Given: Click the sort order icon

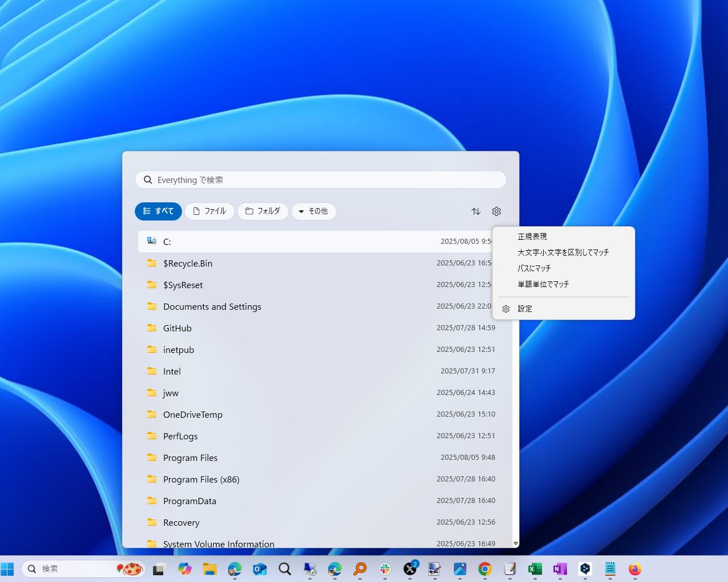Looking at the screenshot, I should click(475, 211).
